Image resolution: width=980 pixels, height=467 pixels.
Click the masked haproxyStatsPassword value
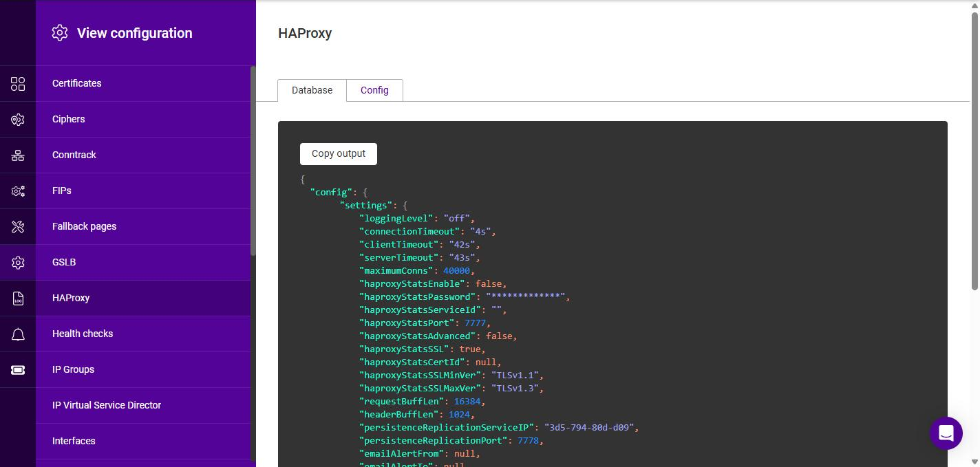coord(526,297)
